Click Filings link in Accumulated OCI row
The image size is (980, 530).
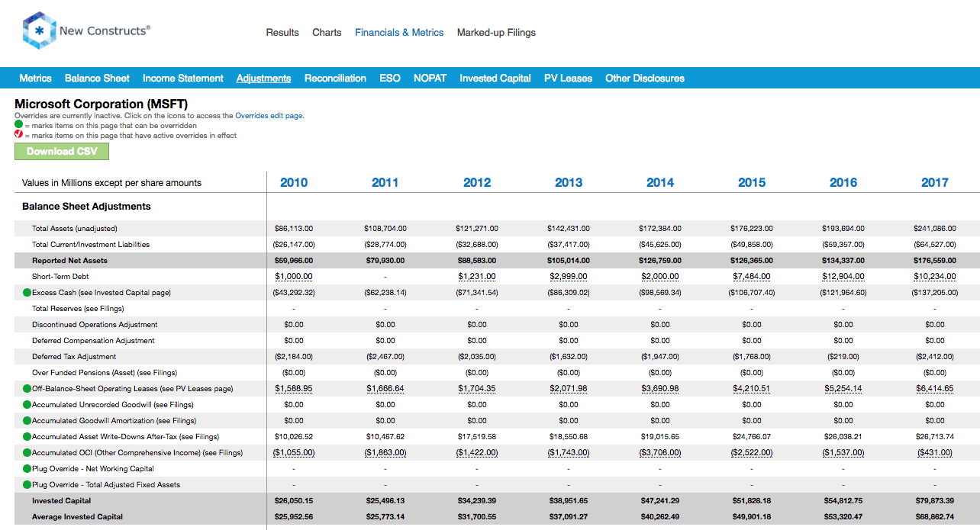click(230, 452)
